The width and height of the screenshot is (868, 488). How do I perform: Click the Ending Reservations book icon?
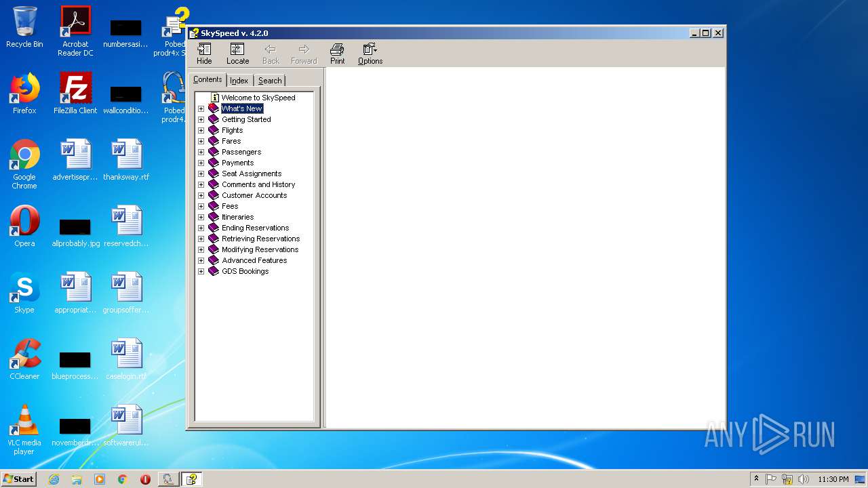pyautogui.click(x=214, y=228)
